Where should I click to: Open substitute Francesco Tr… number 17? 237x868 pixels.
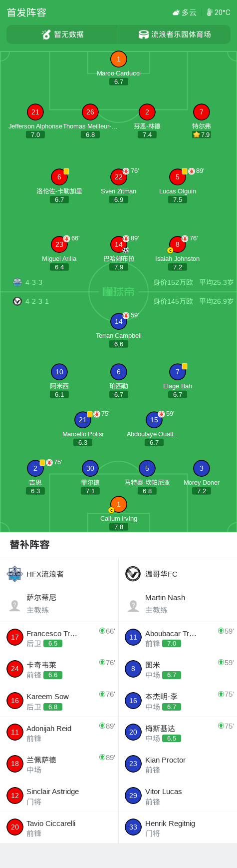[x=15, y=637]
